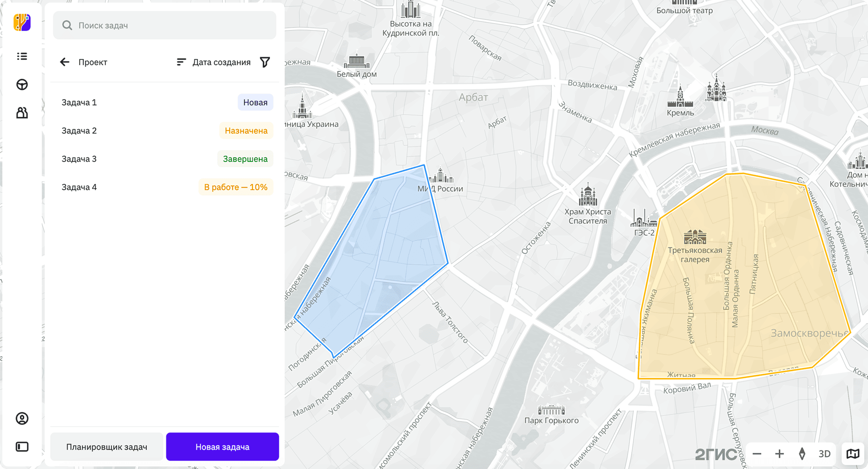The height and width of the screenshot is (469, 868).
Task: Open the filter funnel for tasks
Action: pos(265,62)
